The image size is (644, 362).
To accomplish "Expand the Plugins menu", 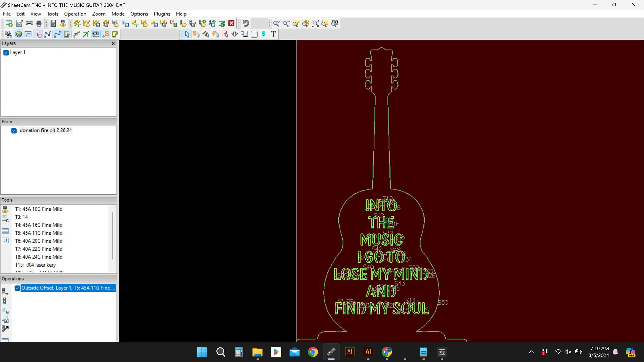I will tap(162, 14).
